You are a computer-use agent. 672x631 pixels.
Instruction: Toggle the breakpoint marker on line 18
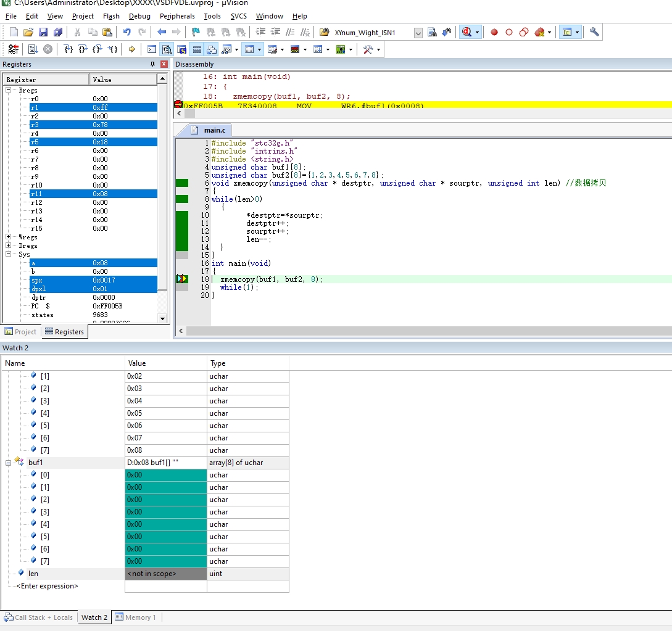tap(182, 279)
